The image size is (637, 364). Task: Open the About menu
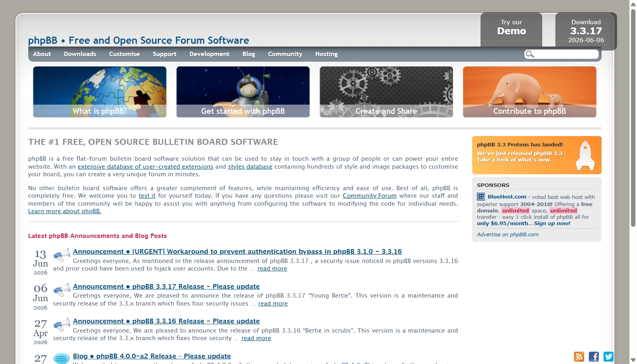pyautogui.click(x=42, y=54)
